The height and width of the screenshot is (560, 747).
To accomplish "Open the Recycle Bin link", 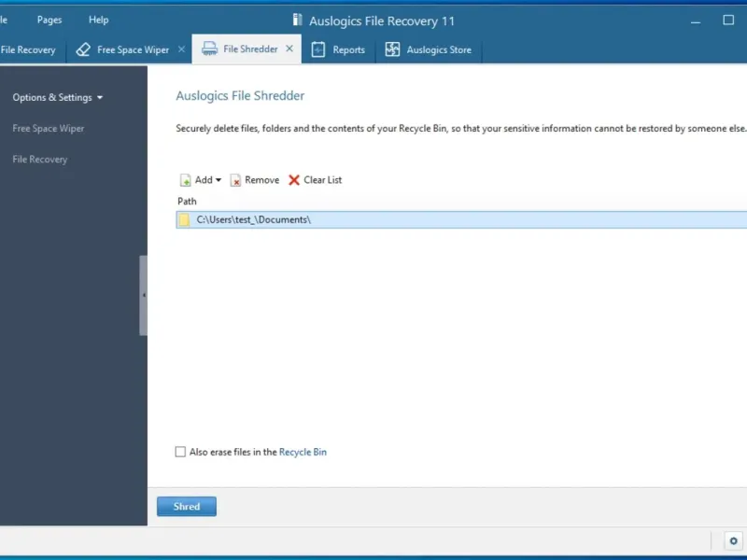I will [x=303, y=452].
